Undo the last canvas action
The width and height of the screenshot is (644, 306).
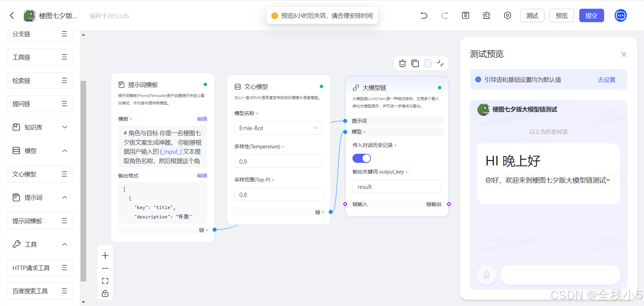(x=424, y=15)
